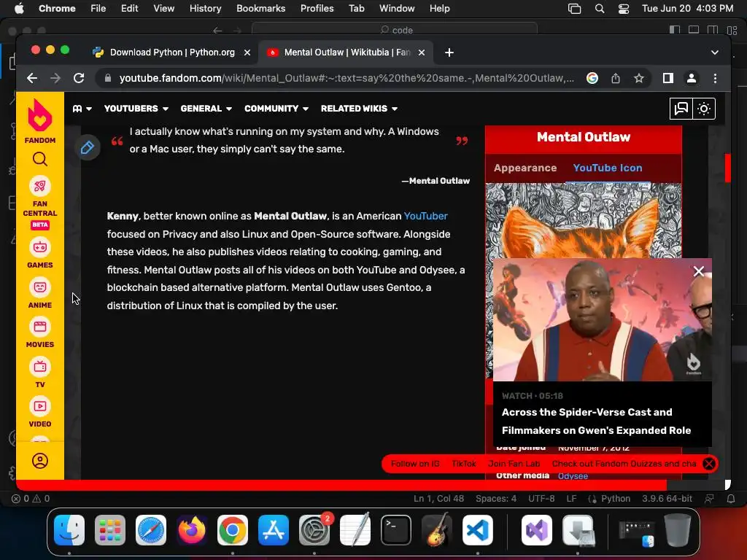Open Chrome's three-dot menu
The height and width of the screenshot is (560, 747).
(x=715, y=78)
